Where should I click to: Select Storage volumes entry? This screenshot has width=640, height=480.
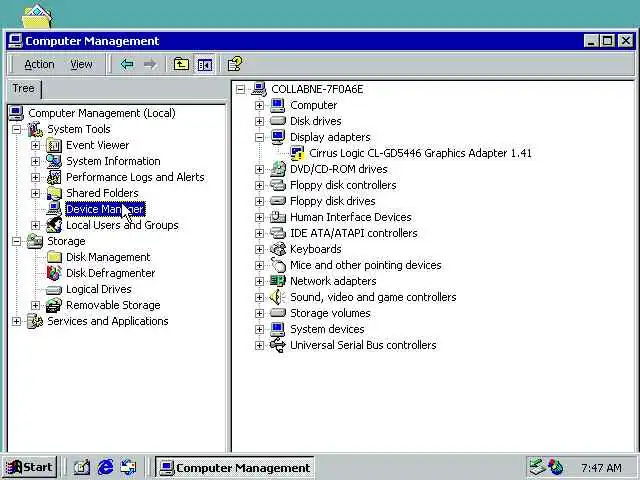[330, 313]
